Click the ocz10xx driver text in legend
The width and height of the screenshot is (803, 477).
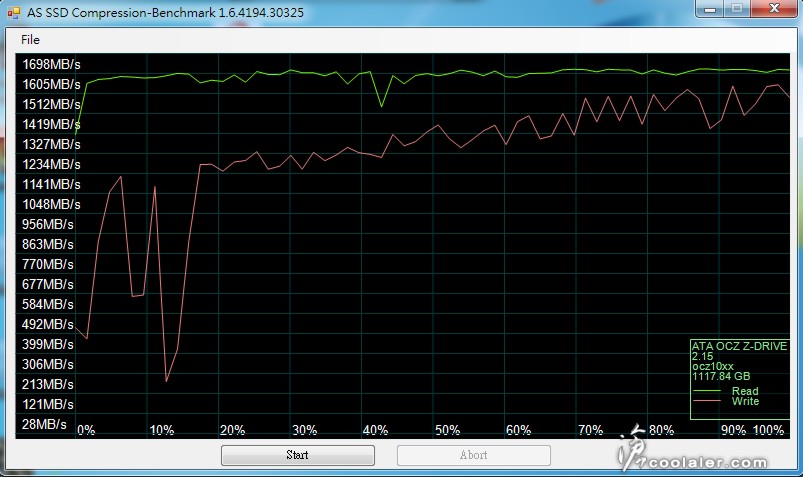712,366
